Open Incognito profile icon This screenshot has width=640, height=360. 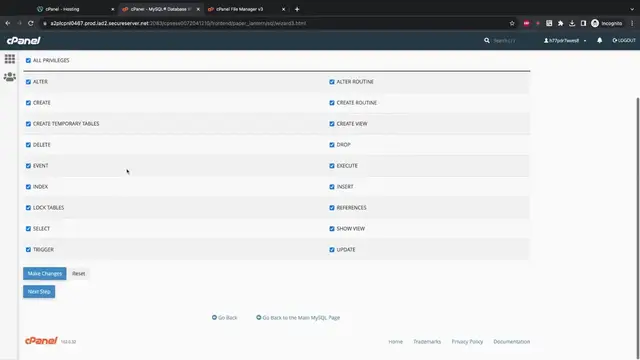(x=595, y=23)
